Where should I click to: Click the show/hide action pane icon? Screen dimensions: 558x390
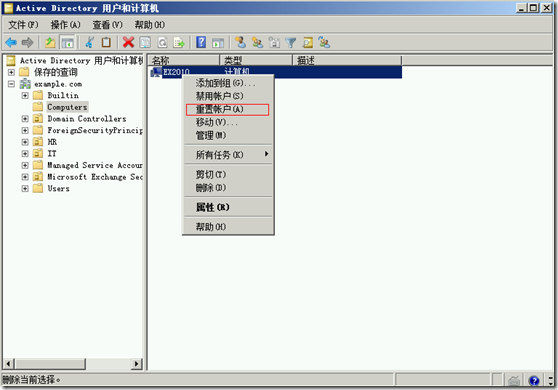point(218,43)
